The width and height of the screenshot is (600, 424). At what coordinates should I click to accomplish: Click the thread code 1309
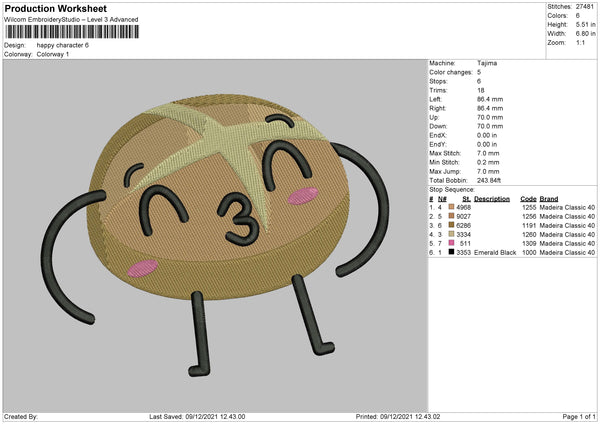529,243
